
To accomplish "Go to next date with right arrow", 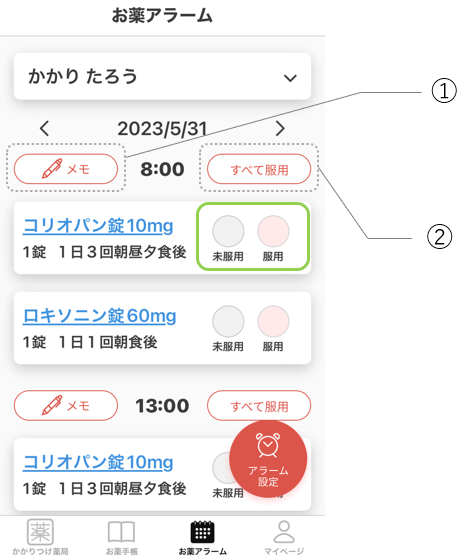I will coord(280,128).
